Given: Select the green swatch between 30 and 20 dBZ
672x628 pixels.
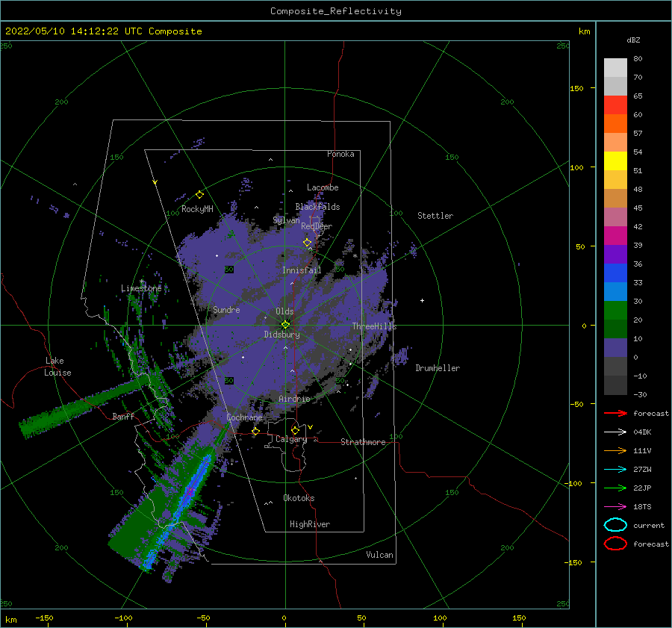Looking at the screenshot, I should pyautogui.click(x=615, y=311).
